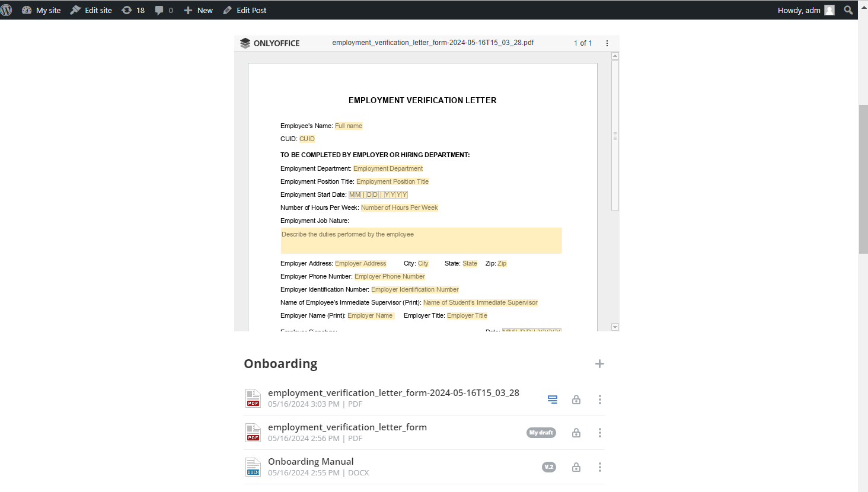
Task: Click the document file name in viewer header
Action: (433, 43)
